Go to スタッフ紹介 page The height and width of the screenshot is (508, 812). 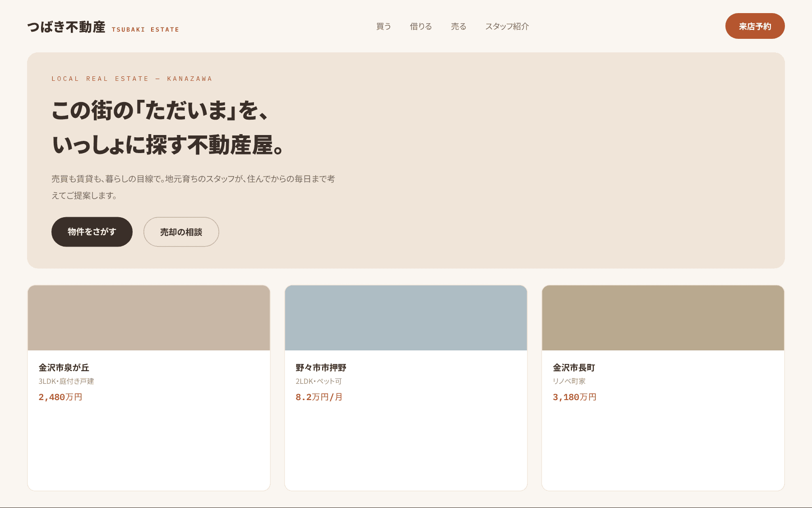coord(507,26)
